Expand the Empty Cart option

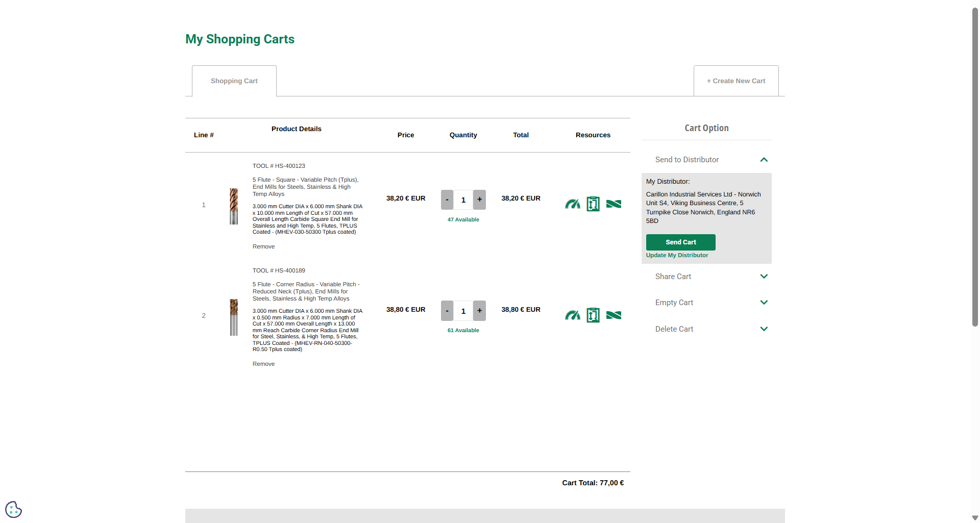coord(764,303)
